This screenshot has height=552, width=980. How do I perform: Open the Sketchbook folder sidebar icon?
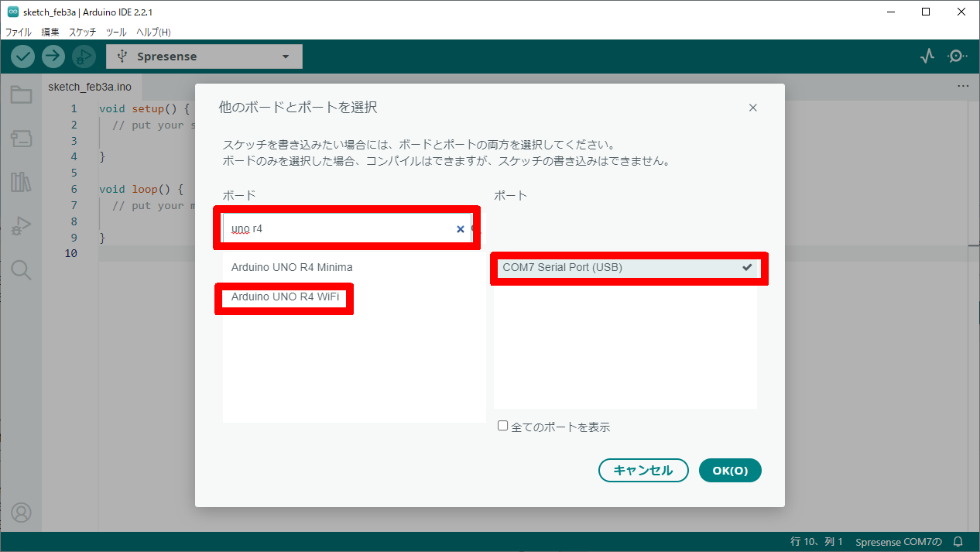(21, 95)
